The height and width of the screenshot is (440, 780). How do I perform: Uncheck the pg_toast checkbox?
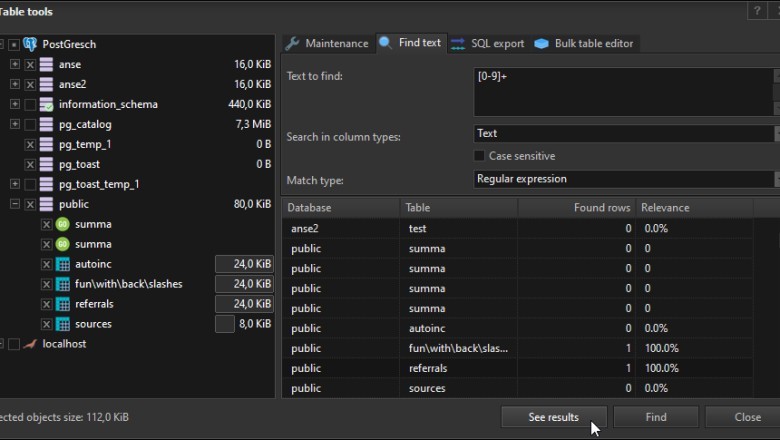click(30, 165)
